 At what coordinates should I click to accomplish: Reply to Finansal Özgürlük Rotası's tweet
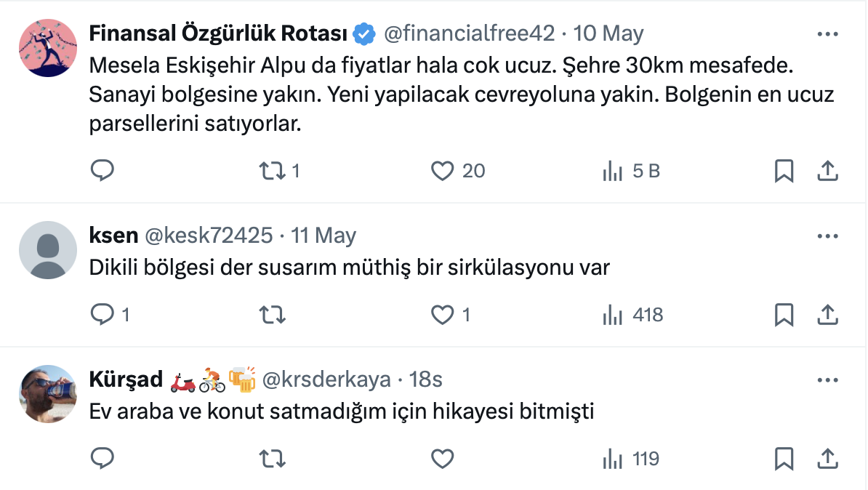point(103,171)
